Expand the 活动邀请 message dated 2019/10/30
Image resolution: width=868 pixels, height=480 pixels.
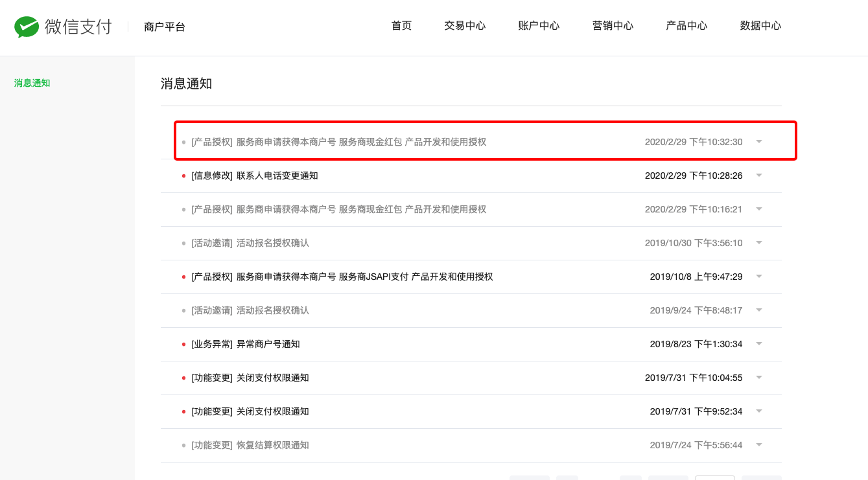click(x=758, y=243)
